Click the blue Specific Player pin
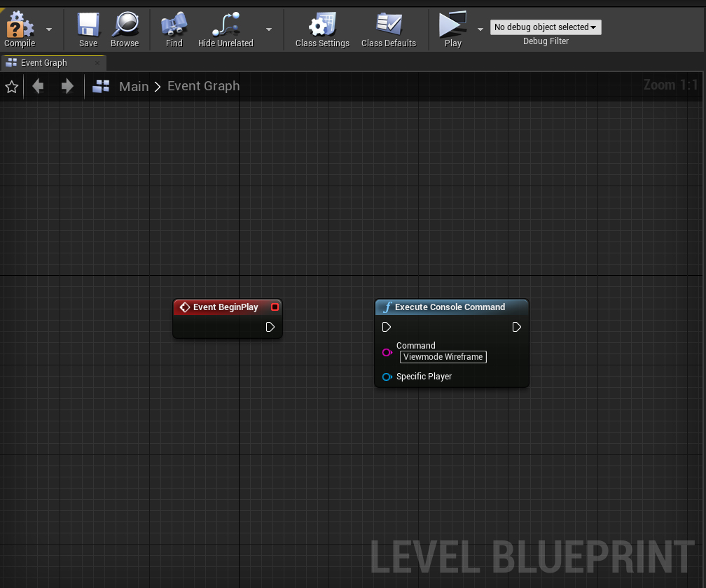Viewport: 706px width, 588px height. 387,377
